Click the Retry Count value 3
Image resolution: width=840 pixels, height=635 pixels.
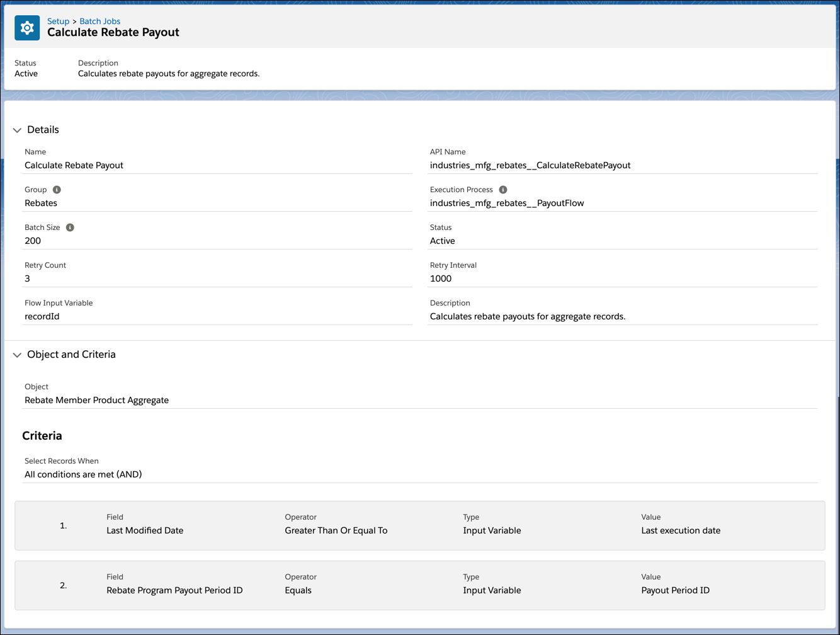tap(27, 278)
